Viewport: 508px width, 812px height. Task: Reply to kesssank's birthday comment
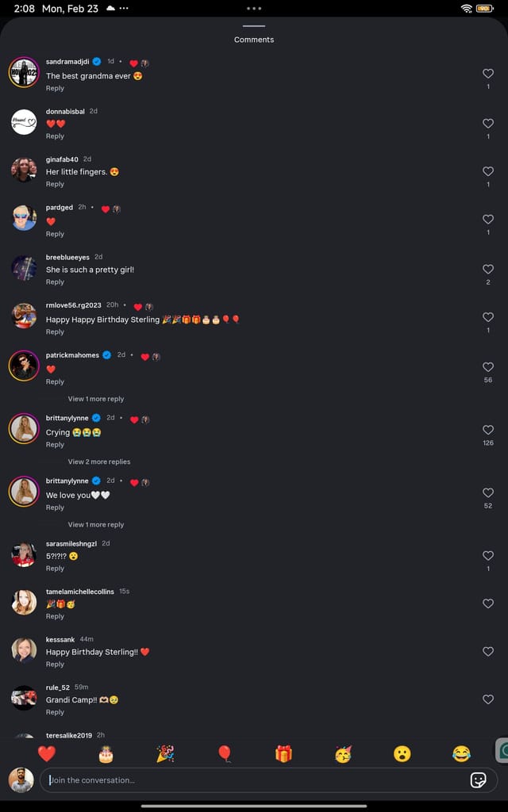(x=55, y=665)
